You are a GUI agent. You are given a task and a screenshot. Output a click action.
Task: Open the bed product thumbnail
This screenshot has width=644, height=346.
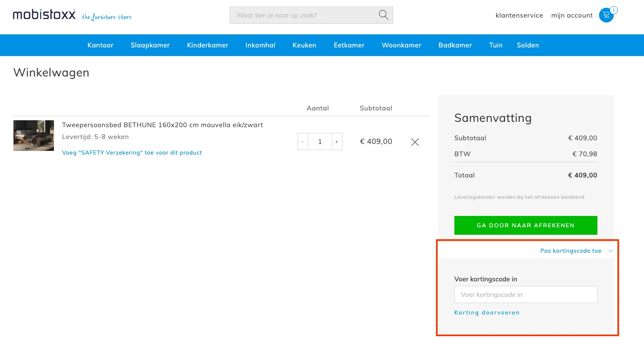(x=34, y=135)
